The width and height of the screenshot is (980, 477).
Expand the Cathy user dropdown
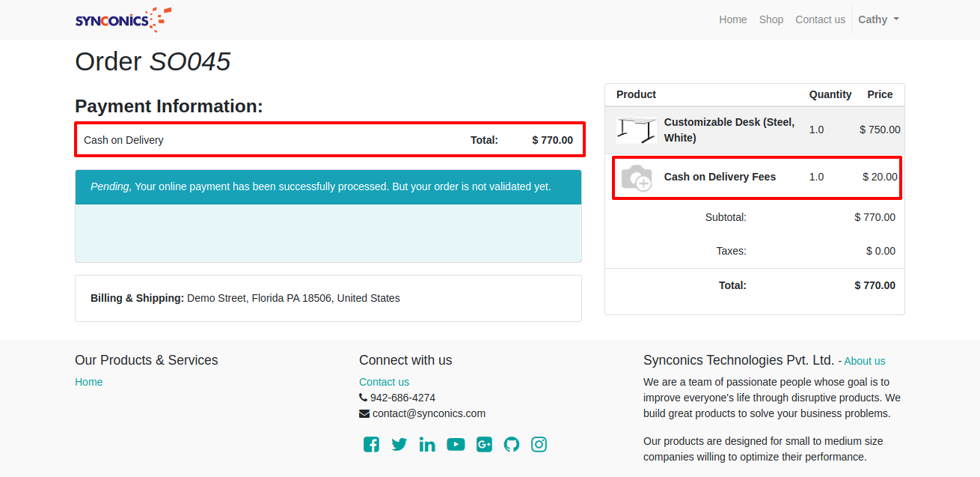878,19
